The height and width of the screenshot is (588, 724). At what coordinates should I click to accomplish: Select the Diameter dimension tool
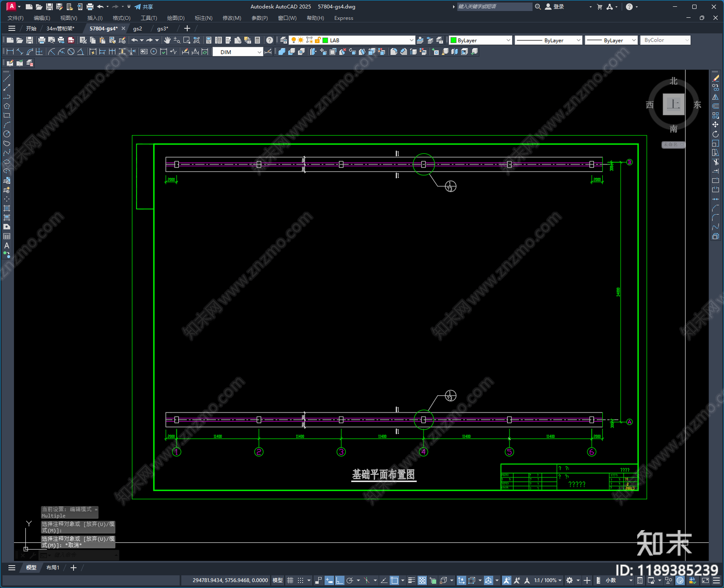(71, 52)
